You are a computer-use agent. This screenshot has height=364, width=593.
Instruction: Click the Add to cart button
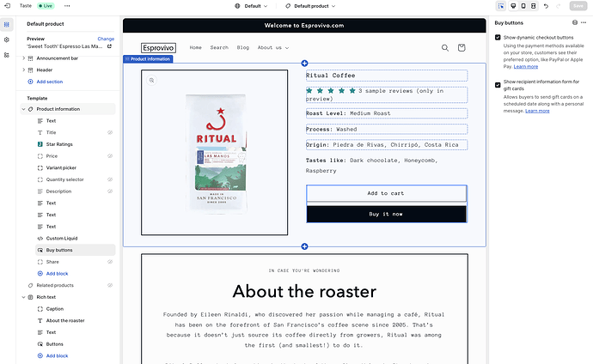387,193
